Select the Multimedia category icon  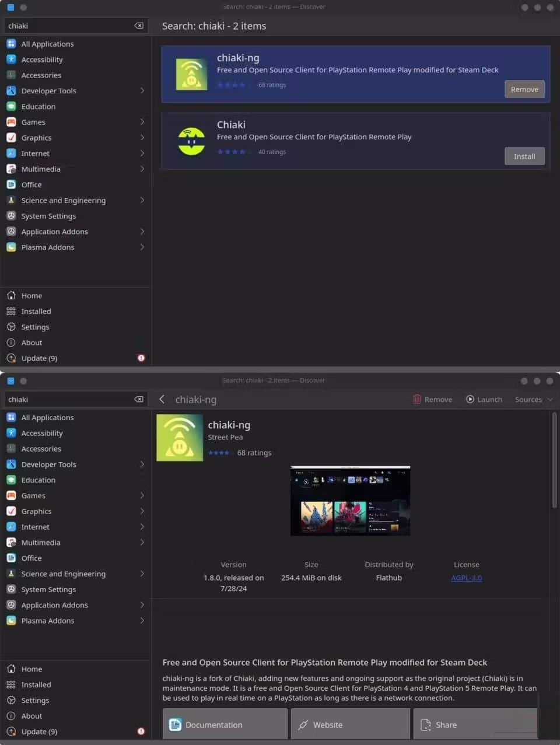pyautogui.click(x=11, y=169)
